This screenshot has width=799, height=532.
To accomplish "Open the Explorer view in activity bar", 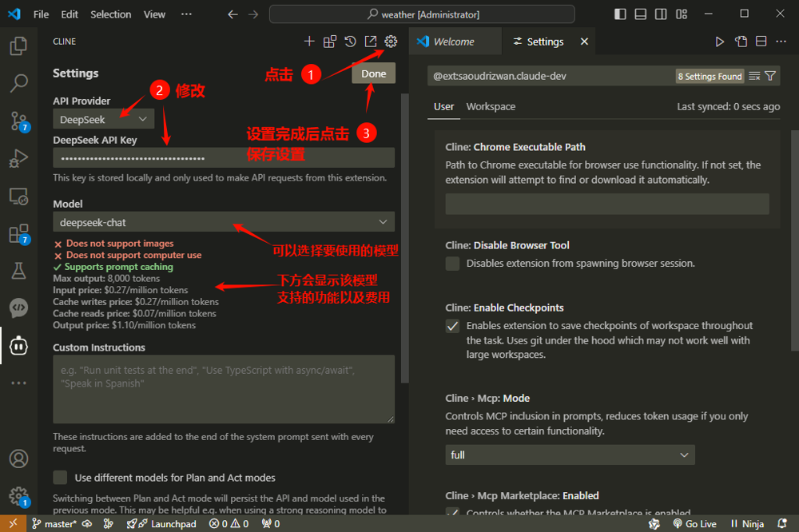I will click(18, 46).
